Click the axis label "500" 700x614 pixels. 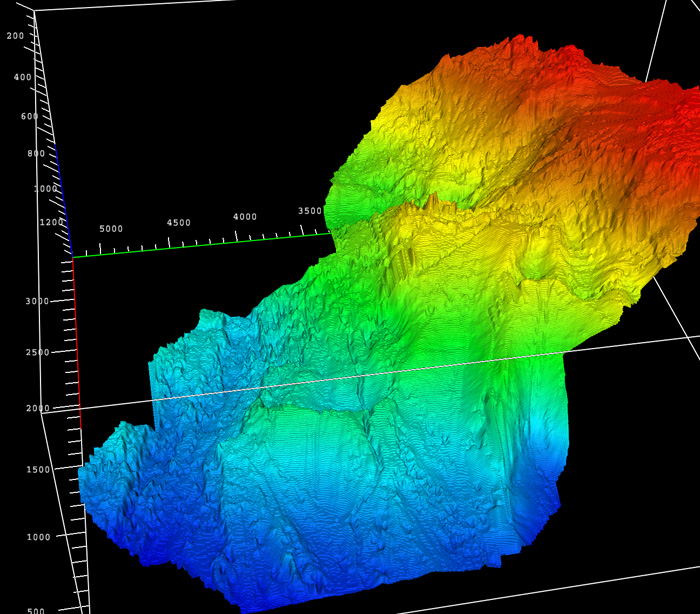36,610
